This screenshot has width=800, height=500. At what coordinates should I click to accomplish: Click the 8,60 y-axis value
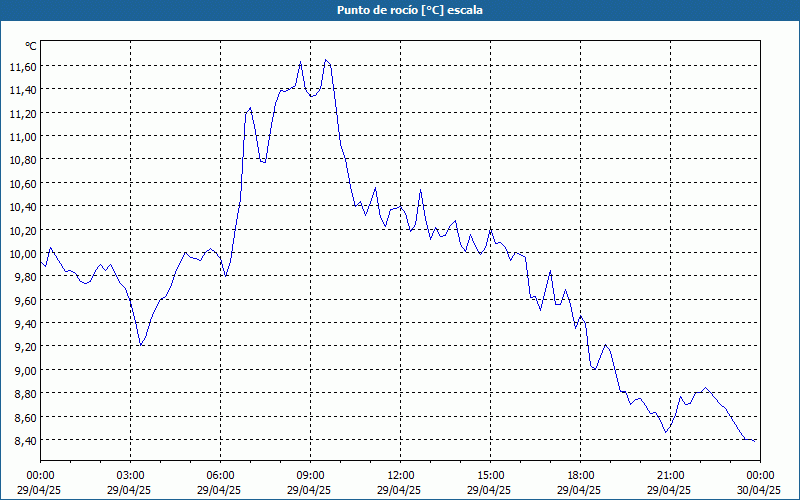pyautogui.click(x=26, y=417)
